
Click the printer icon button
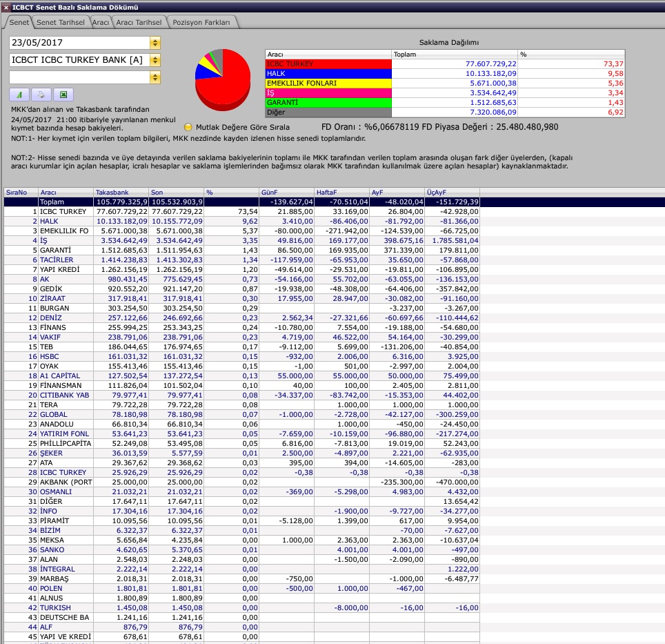point(41,95)
